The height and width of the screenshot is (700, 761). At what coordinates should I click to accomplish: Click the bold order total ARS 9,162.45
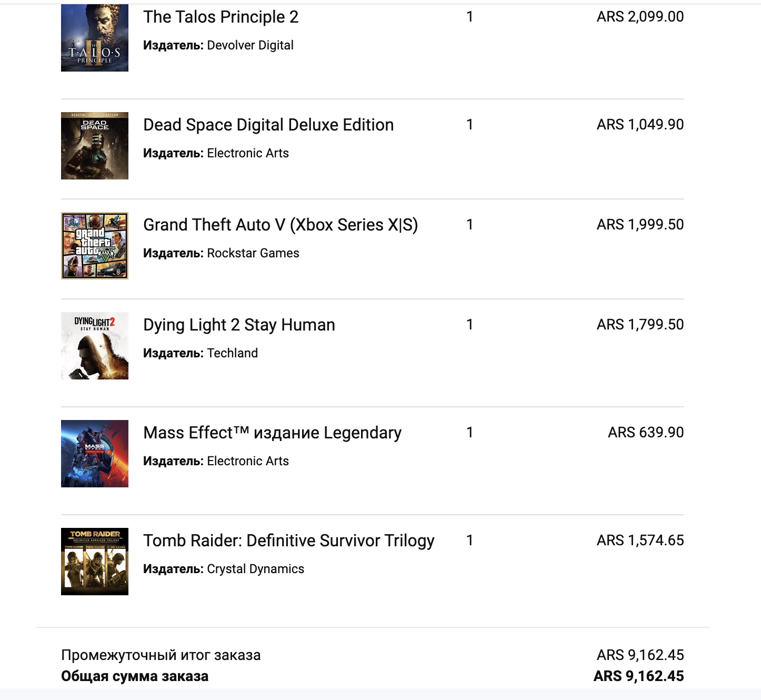point(638,676)
